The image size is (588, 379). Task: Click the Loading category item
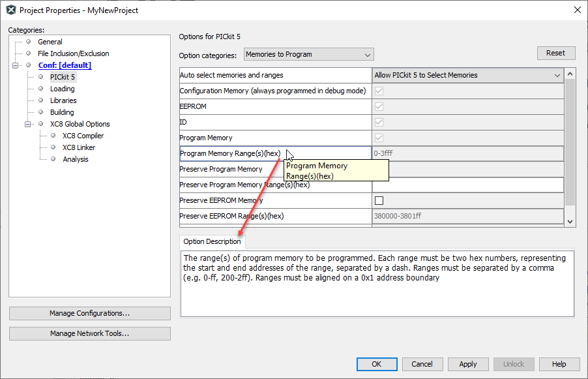click(x=62, y=89)
